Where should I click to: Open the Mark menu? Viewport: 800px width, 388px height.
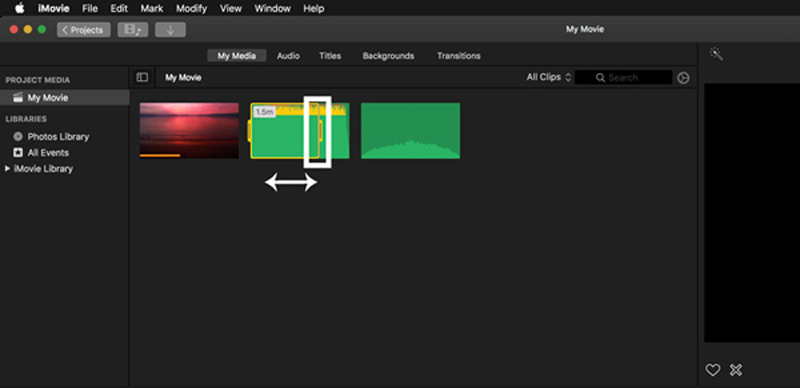(x=152, y=9)
